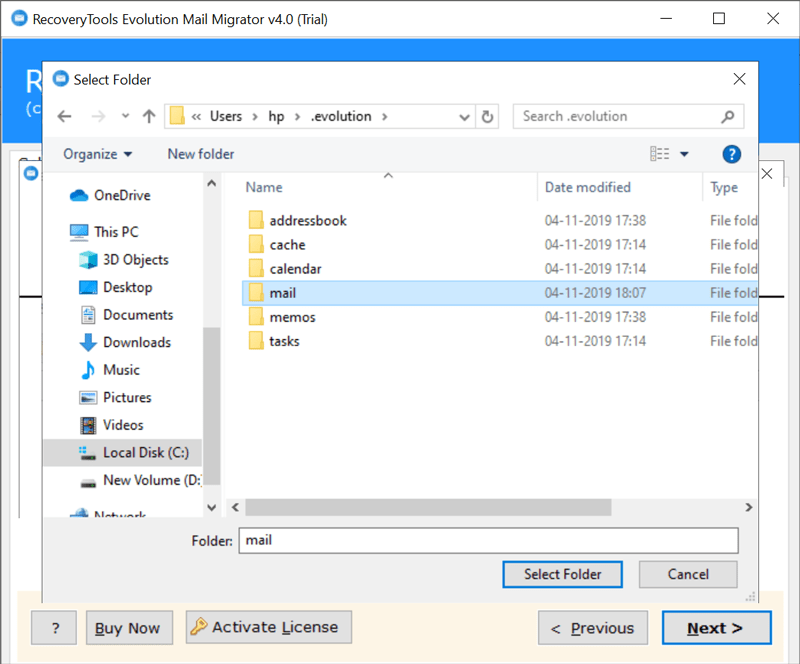Open more view options dropdown

pos(684,154)
